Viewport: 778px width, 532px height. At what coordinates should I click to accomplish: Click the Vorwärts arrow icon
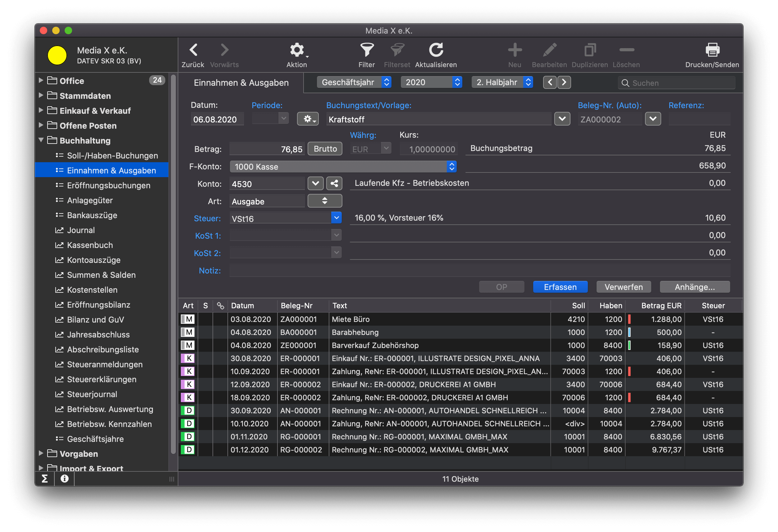(225, 50)
